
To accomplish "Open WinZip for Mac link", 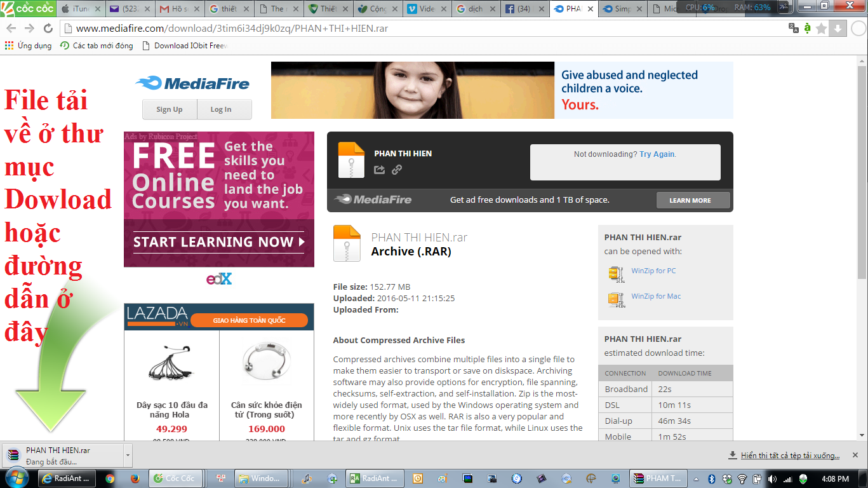I will point(656,296).
